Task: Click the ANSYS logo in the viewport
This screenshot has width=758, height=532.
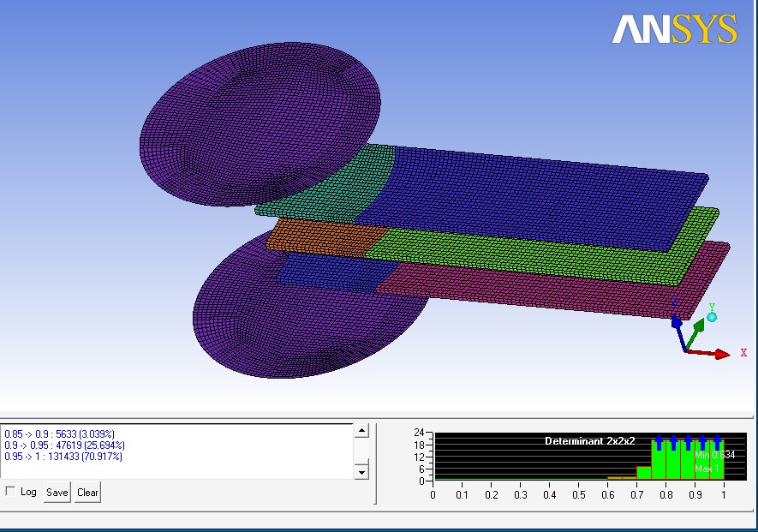Action: [x=674, y=30]
